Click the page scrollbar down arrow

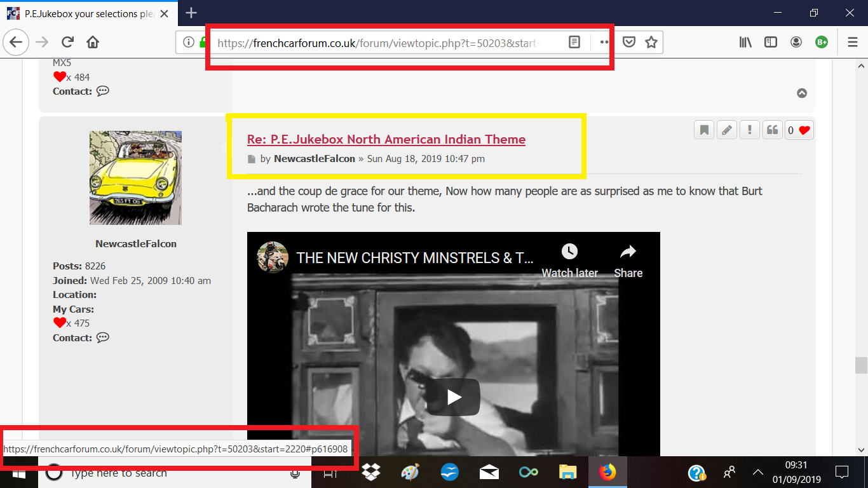tap(862, 450)
